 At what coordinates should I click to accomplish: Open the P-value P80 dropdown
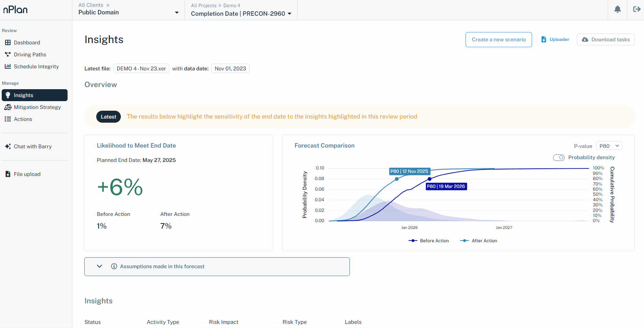[x=609, y=146]
